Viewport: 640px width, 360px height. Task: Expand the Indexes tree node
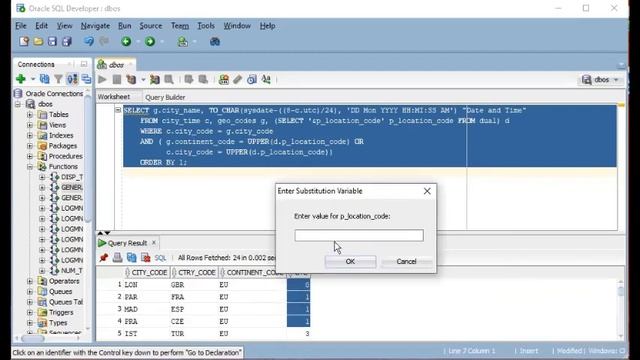(30, 136)
